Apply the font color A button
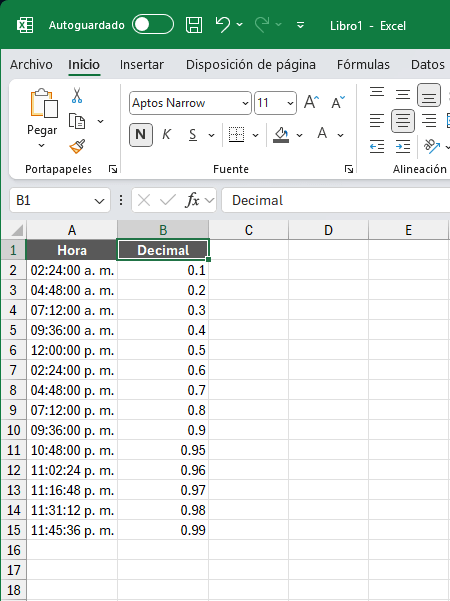Screen dimensions: 450x601 (322, 134)
